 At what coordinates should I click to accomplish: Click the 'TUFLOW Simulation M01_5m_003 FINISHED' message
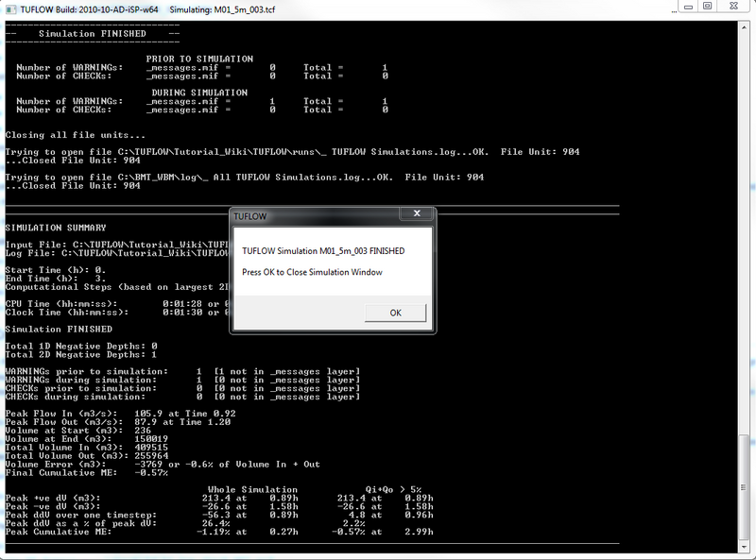coord(323,251)
